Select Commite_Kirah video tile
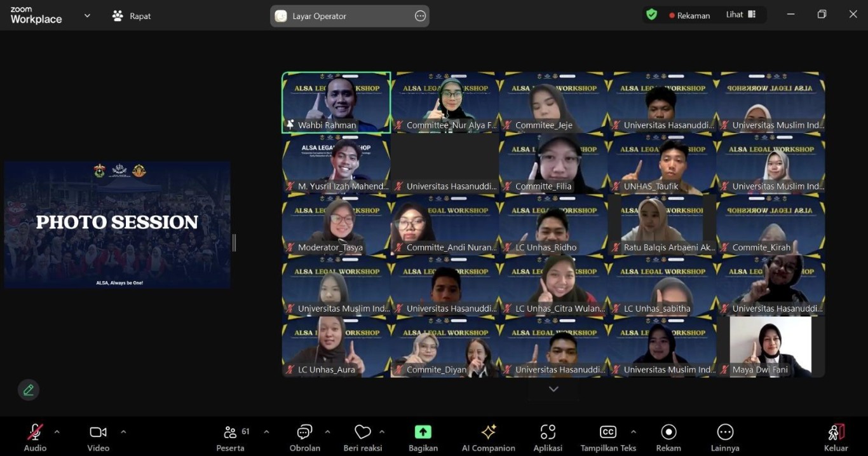This screenshot has width=868, height=456. [771, 225]
